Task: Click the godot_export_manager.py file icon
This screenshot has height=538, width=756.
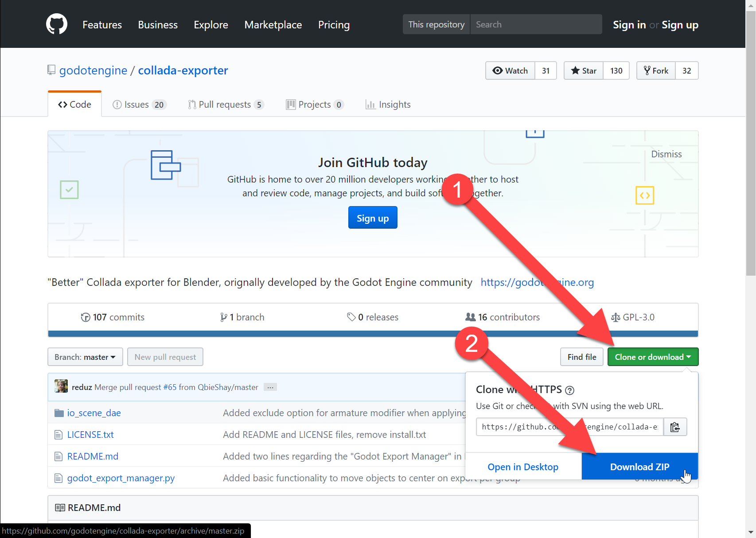Action: click(58, 478)
